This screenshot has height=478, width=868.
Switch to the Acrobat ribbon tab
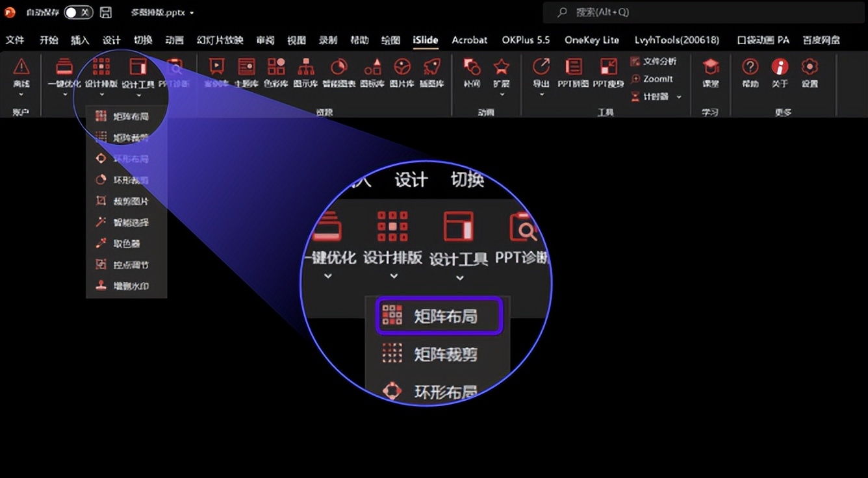[469, 40]
